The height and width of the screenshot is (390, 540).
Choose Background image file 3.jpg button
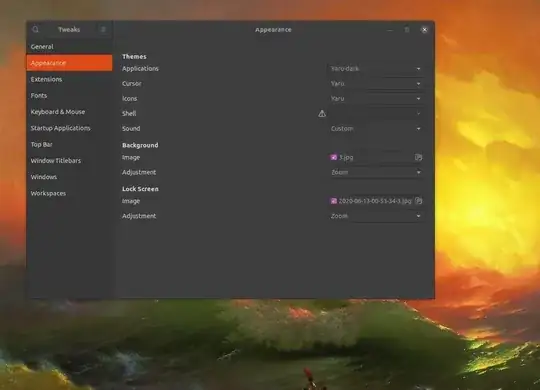tap(375, 157)
